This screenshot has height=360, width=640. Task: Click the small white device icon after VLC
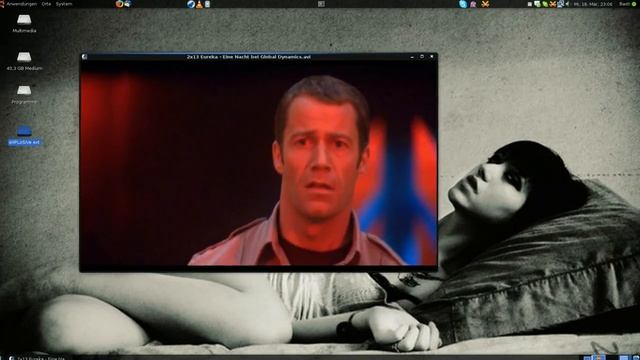point(207,4)
